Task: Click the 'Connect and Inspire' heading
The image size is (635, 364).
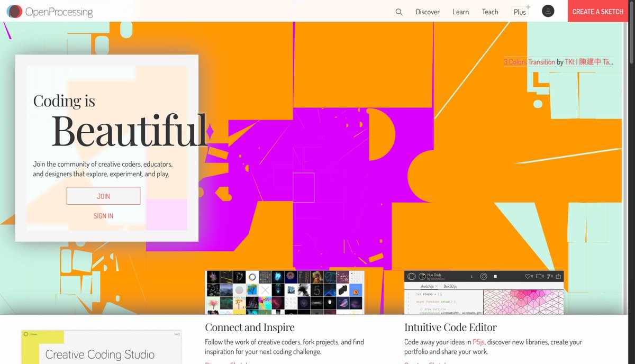Action: (250, 327)
